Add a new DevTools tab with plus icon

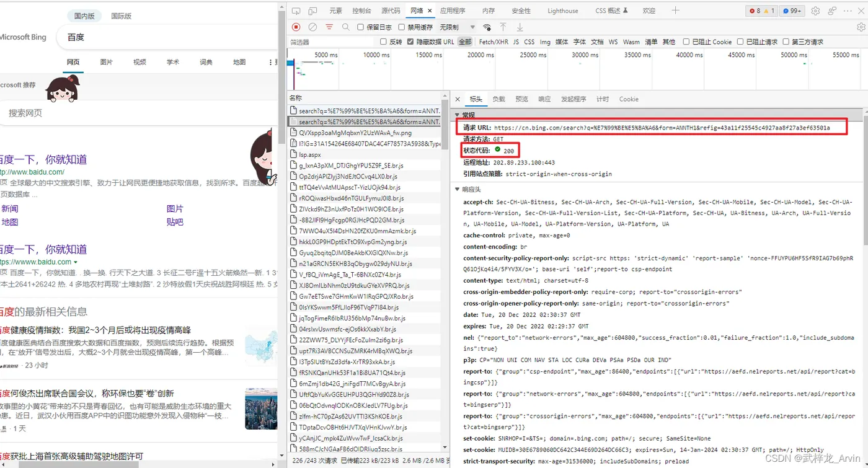click(676, 11)
